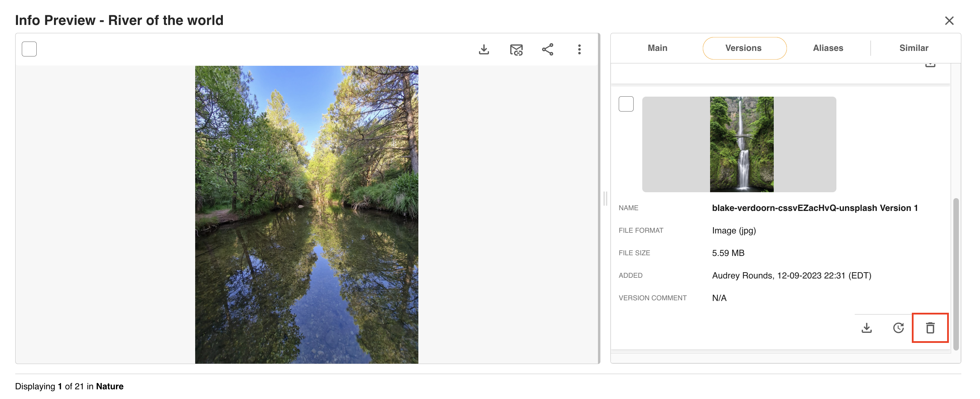Click the panel divider handle
The width and height of the screenshot is (980, 399).
click(x=605, y=199)
